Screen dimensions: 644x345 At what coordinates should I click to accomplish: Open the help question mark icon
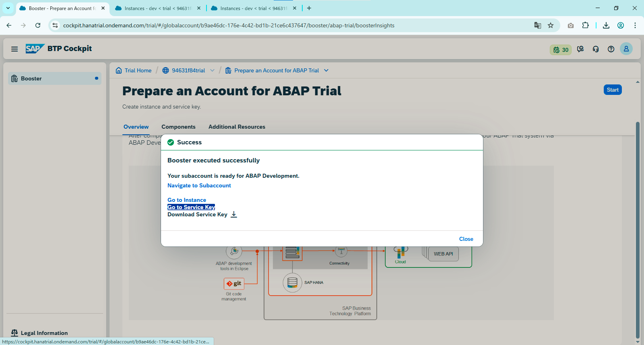[x=611, y=49]
